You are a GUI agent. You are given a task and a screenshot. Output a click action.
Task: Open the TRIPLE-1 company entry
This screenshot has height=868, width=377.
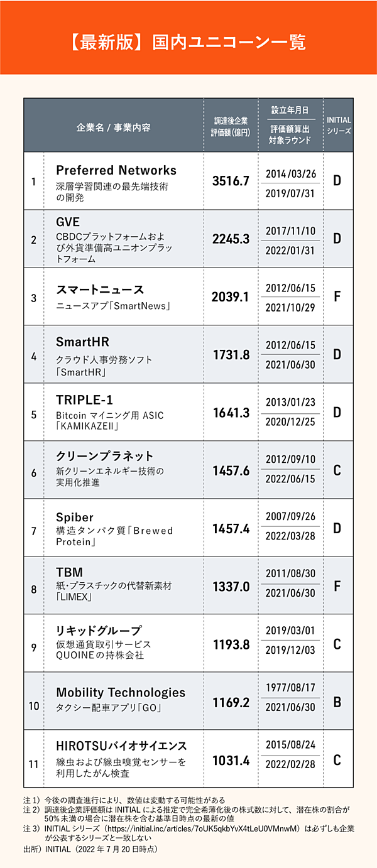pos(85,400)
